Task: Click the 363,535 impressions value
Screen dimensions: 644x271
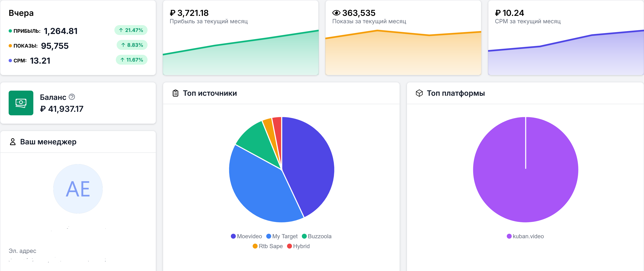Action: pos(359,13)
